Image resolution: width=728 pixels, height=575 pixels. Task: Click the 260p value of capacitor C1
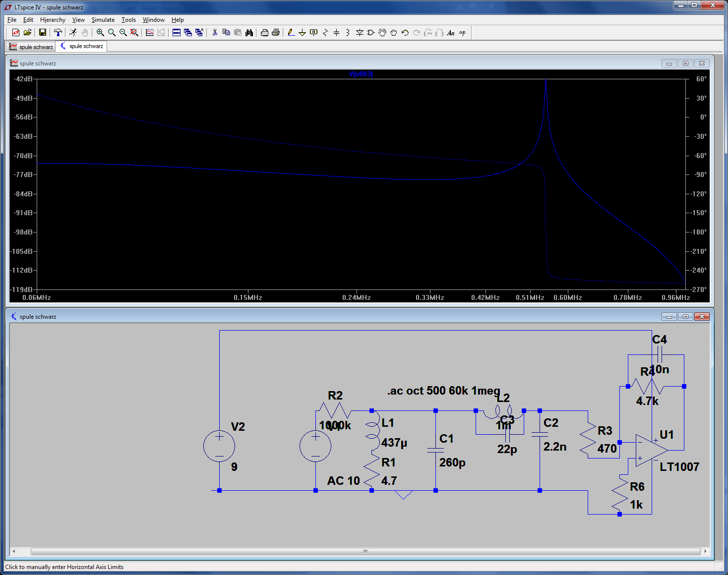coord(452,462)
